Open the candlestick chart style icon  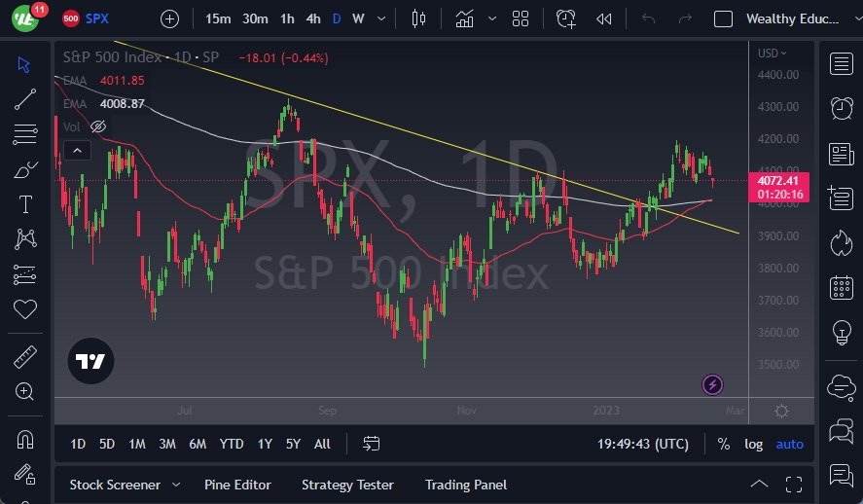[419, 18]
